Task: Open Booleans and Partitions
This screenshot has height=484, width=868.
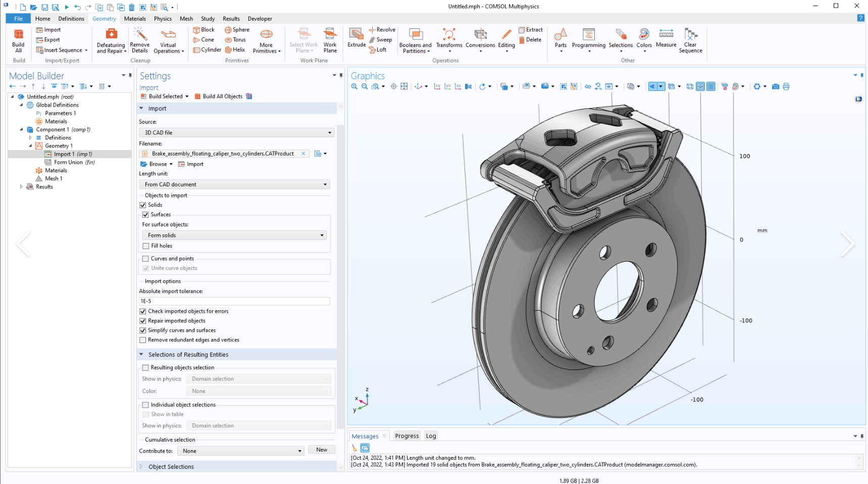Action: [x=416, y=40]
